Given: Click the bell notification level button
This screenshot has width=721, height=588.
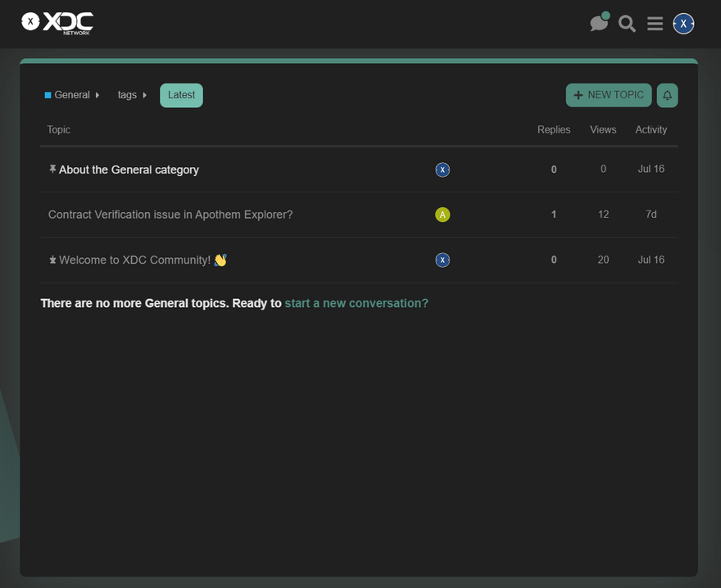Looking at the screenshot, I should point(667,96).
